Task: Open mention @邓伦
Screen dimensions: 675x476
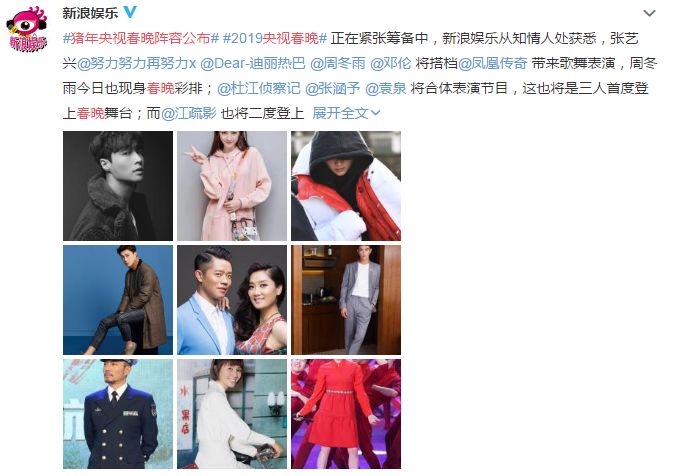Action: tap(390, 63)
